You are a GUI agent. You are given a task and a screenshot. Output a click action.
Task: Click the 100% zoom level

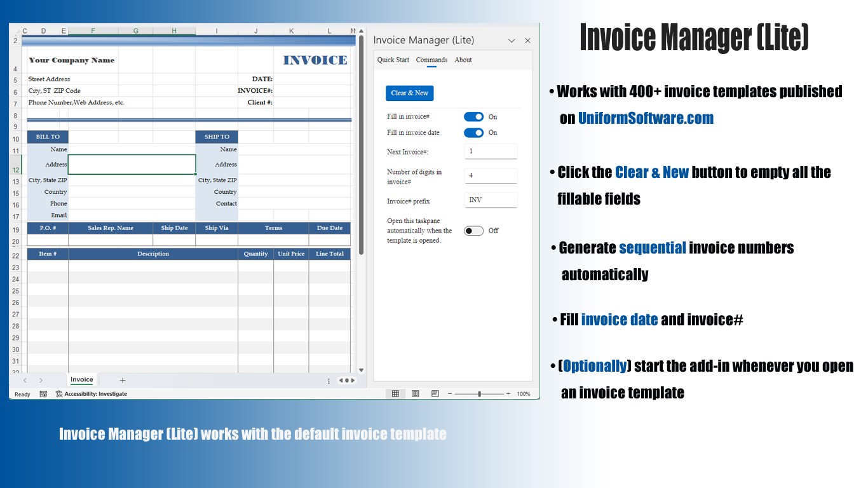[523, 394]
